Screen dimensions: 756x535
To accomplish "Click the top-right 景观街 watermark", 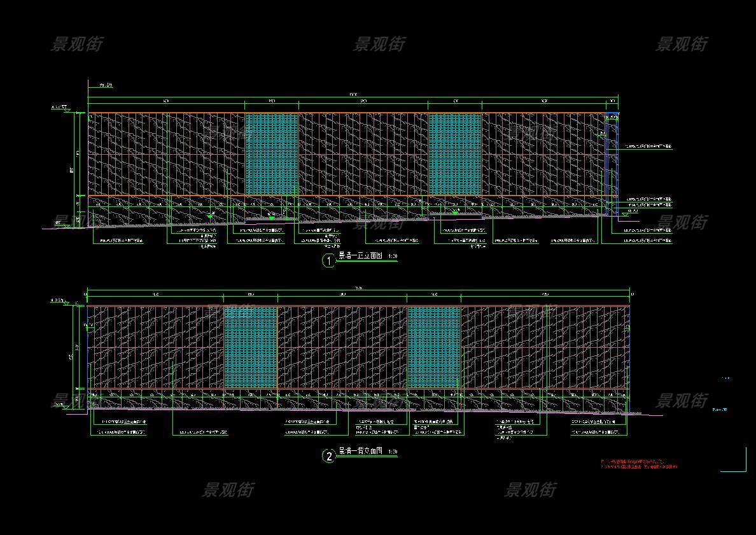I will (682, 44).
